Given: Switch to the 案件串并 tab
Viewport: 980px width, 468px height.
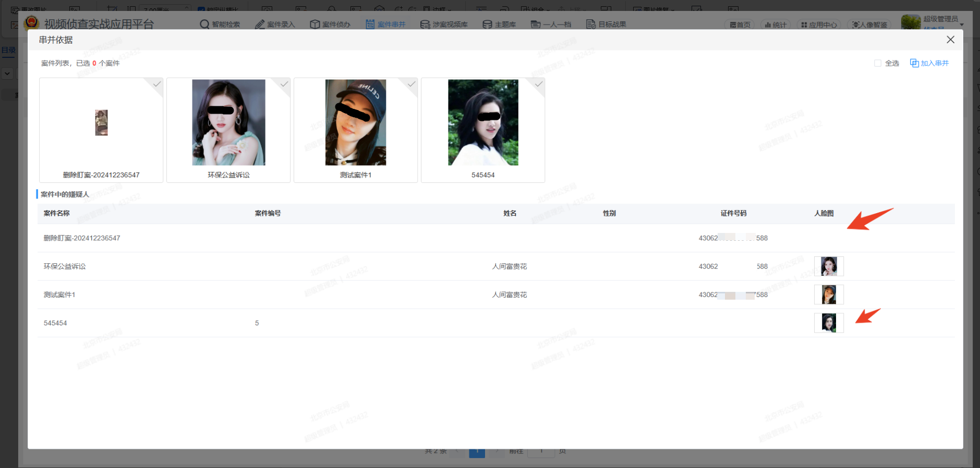Looking at the screenshot, I should tap(385, 24).
